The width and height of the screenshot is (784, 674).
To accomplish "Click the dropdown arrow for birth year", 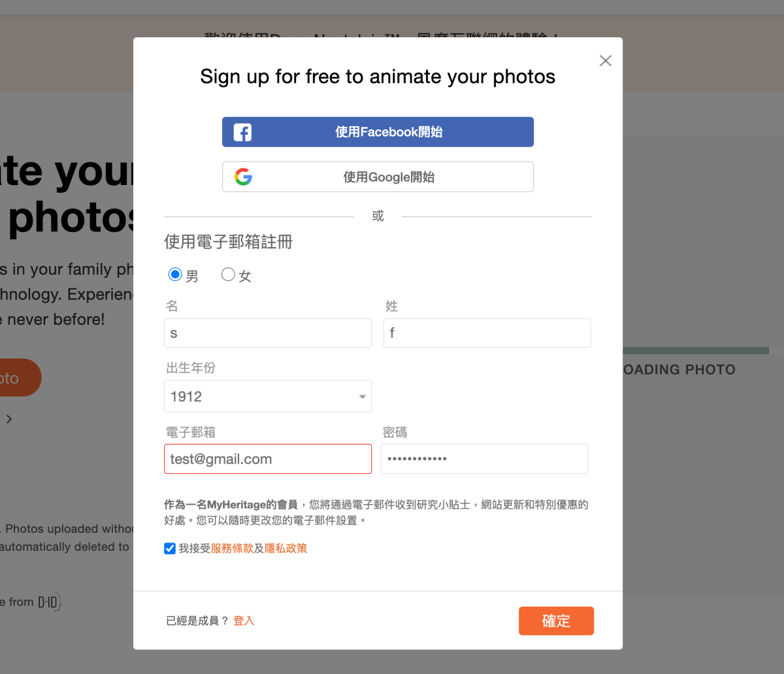I will [x=363, y=397].
